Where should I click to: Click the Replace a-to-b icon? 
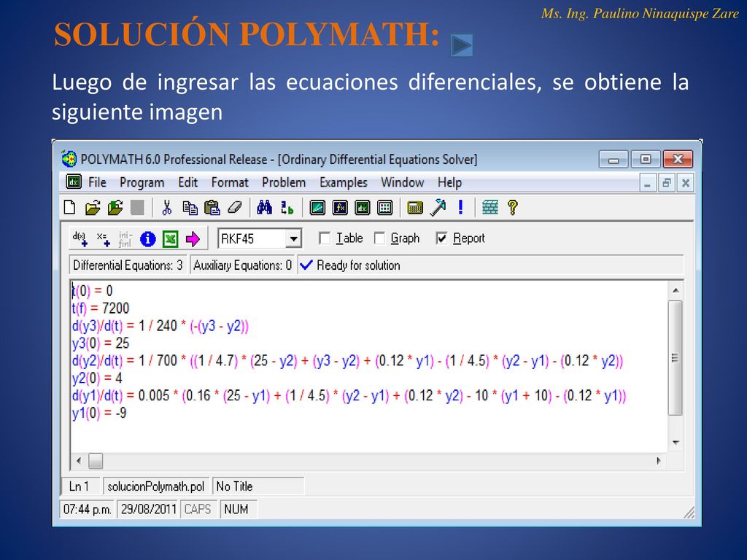[x=287, y=208]
